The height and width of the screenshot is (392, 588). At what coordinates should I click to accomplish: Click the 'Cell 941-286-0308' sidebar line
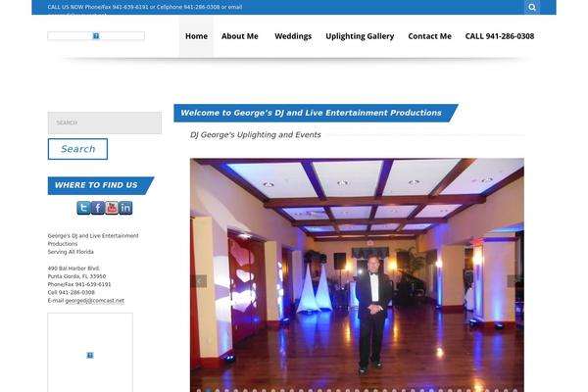[71, 292]
